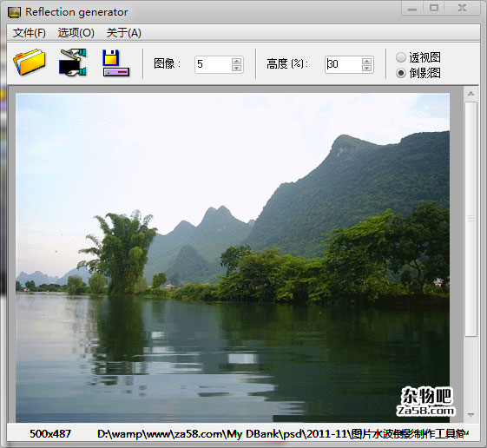Click the app icon in the title bar
The image size is (487, 448).
click(14, 12)
